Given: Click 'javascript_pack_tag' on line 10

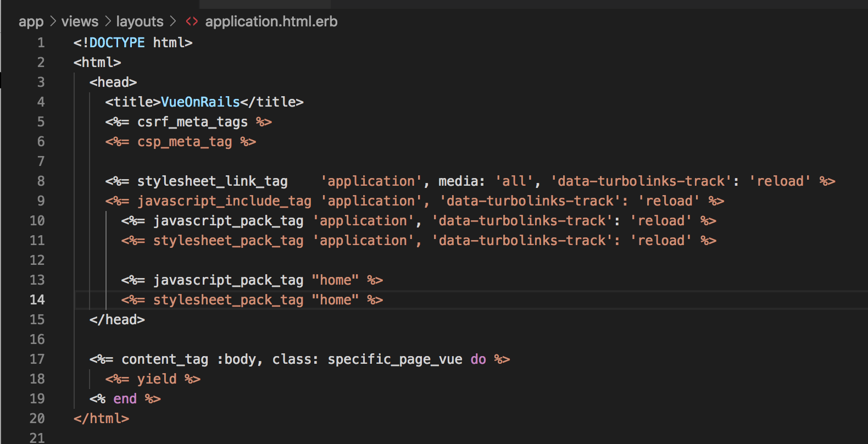Looking at the screenshot, I should 228,221.
